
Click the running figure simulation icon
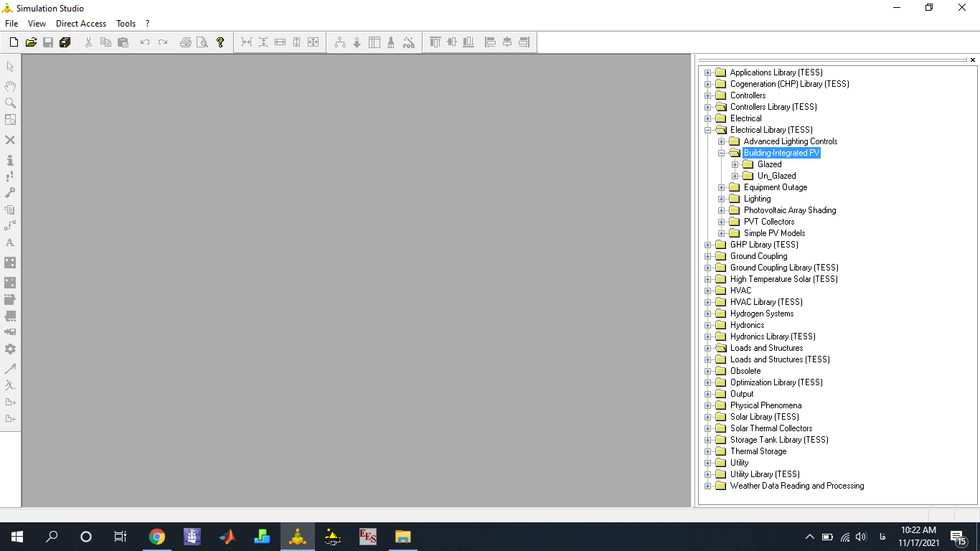[x=10, y=385]
